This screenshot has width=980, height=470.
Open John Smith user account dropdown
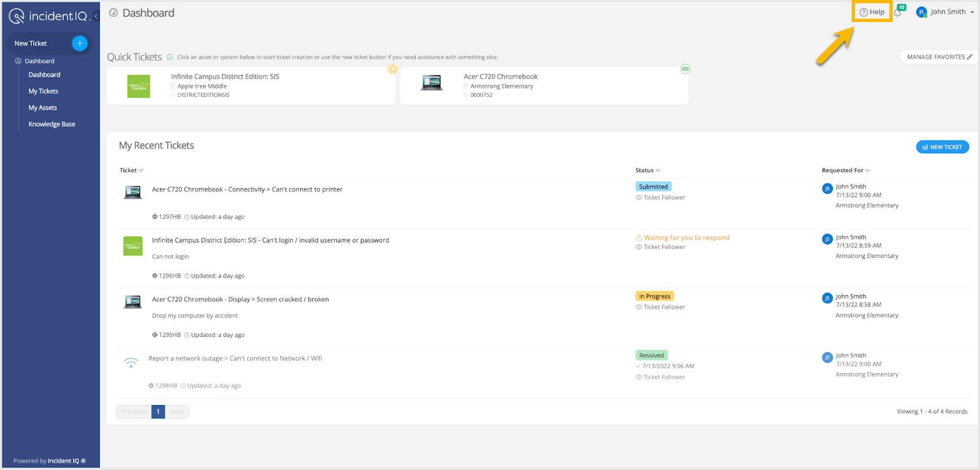(945, 12)
